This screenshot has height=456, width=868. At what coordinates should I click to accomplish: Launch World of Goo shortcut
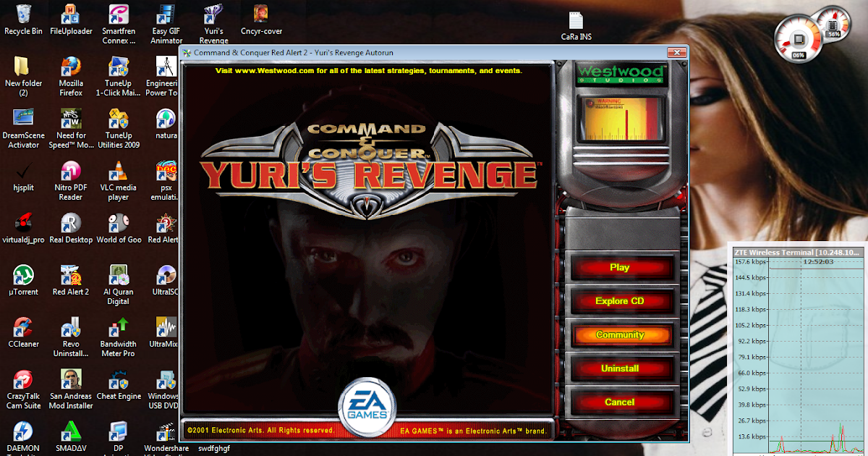pos(119,228)
